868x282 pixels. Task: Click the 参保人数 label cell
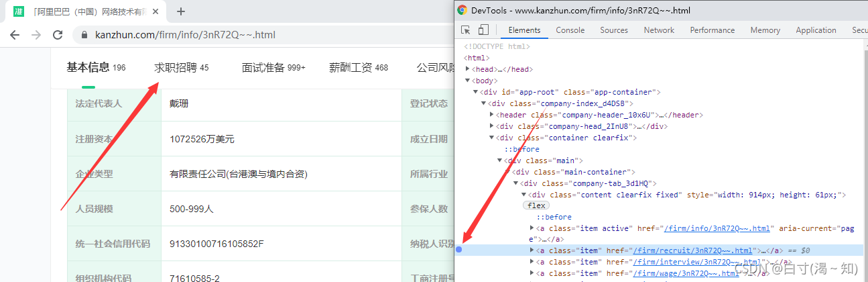tap(428, 209)
